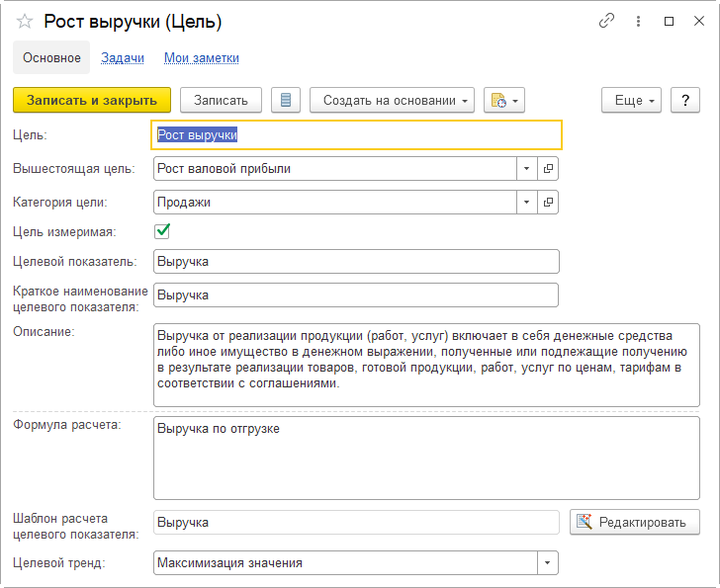
Task: Switch to the 'Задачи' tab
Action: [123, 58]
